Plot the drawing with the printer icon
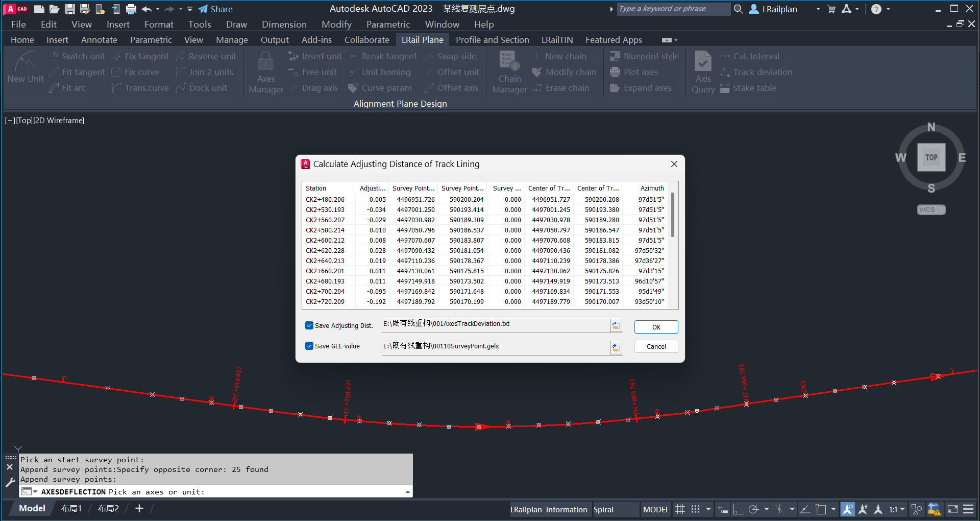The height and width of the screenshot is (521, 980). click(x=131, y=9)
